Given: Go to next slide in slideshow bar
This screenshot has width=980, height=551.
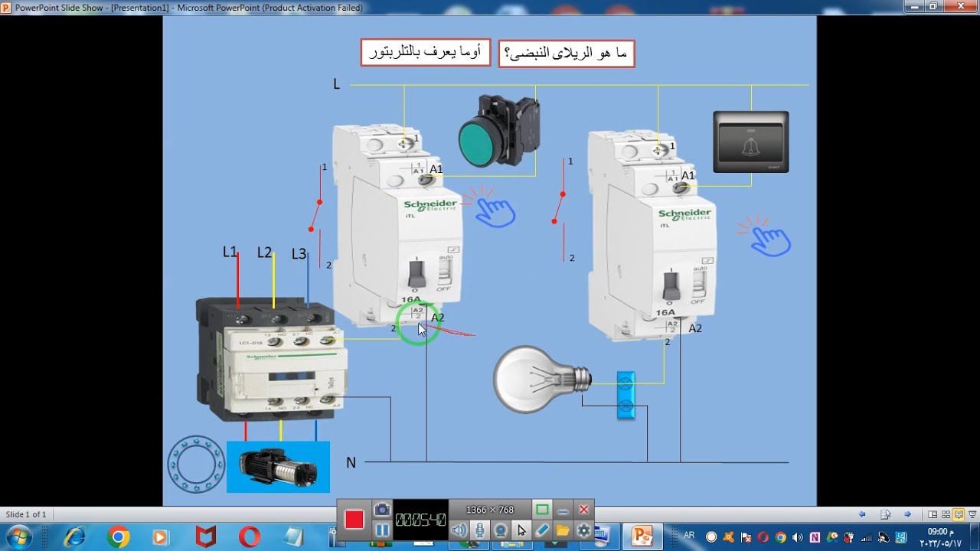Looking at the screenshot, I should 907,514.
